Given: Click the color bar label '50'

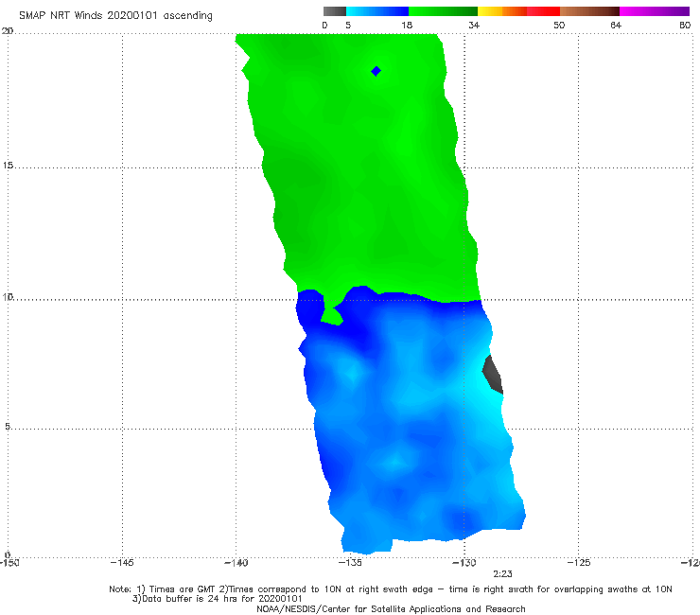Looking at the screenshot, I should click(559, 25).
